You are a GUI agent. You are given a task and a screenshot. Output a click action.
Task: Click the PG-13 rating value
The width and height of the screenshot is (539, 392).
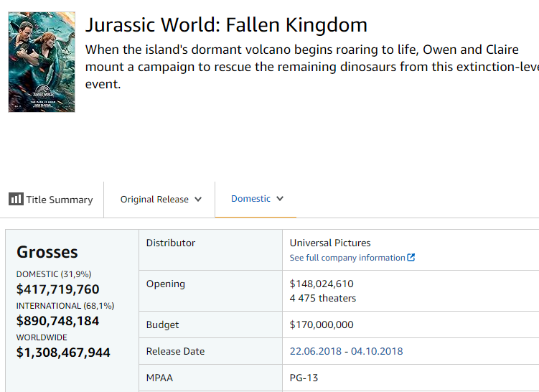[x=304, y=378]
